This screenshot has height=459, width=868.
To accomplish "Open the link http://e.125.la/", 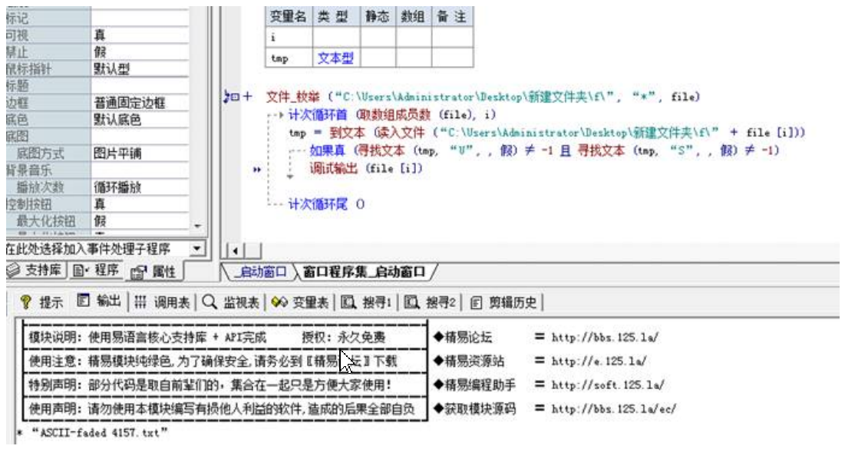I will tap(599, 361).
